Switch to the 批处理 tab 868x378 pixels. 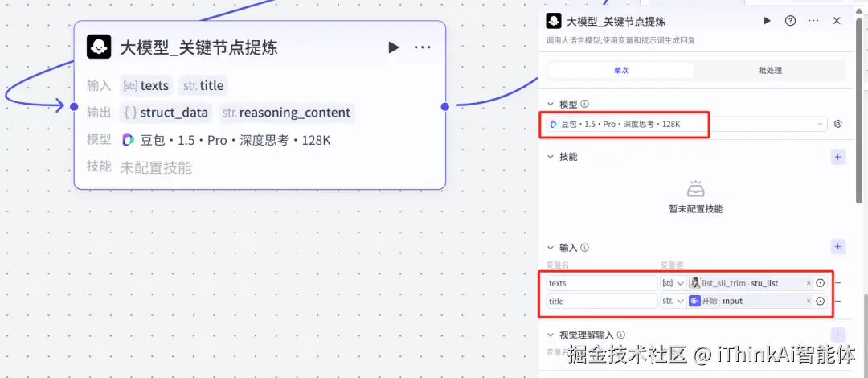coord(770,71)
